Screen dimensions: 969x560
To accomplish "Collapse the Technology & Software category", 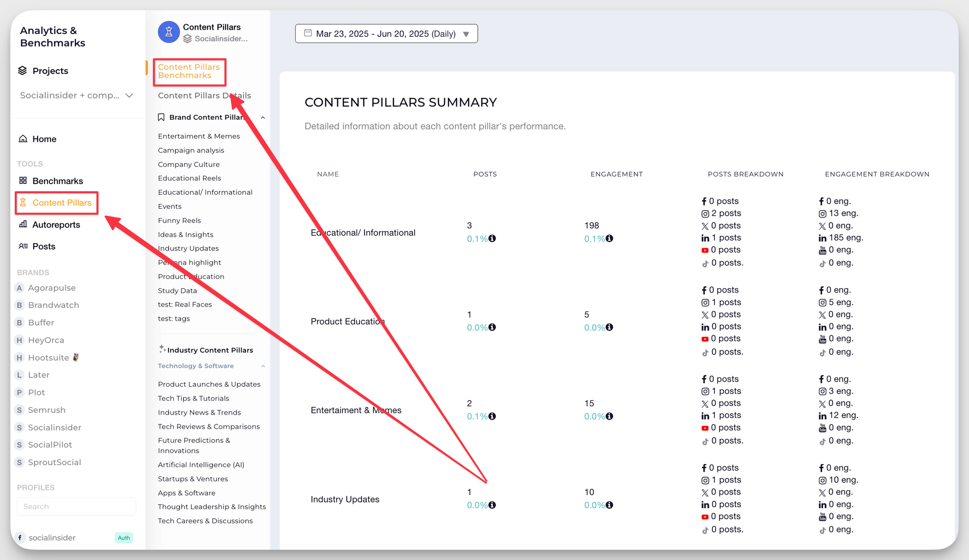I will pos(263,366).
